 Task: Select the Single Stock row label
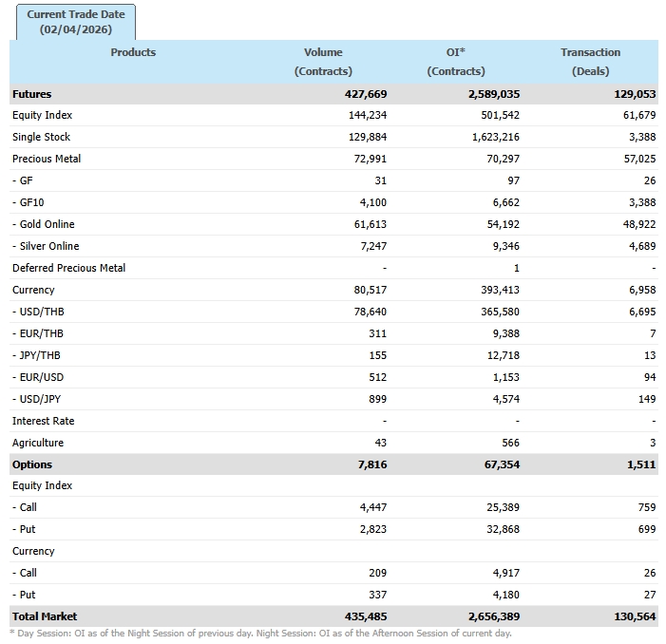pos(42,137)
